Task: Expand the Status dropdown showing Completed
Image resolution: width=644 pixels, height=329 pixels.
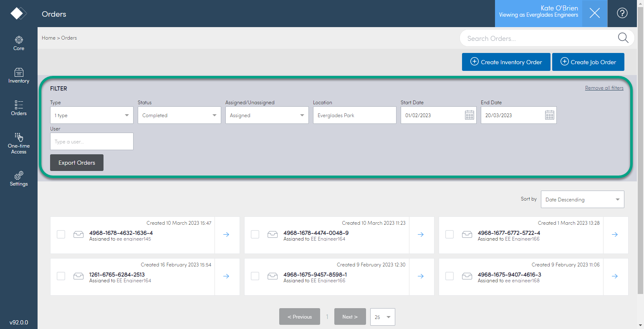Action: coord(179,115)
